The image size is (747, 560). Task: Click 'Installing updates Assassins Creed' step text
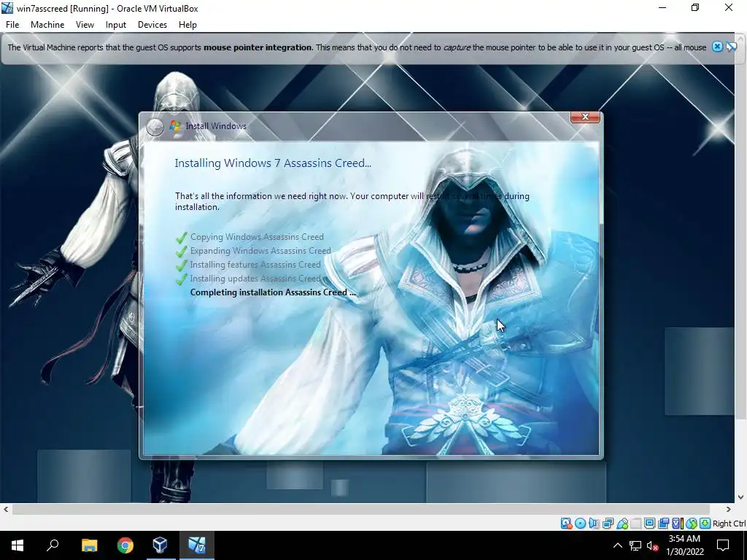255,278
